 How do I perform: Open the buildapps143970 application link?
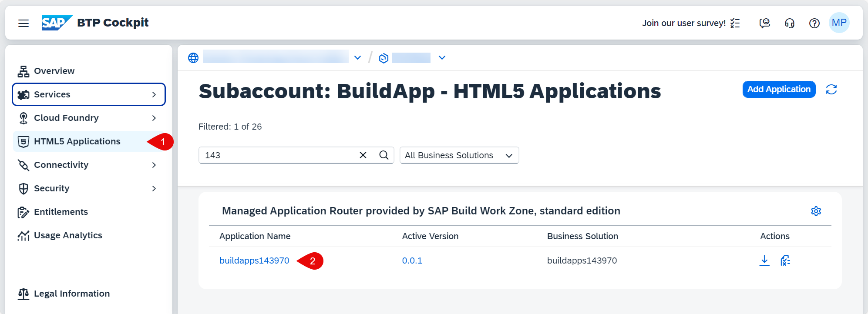click(254, 261)
